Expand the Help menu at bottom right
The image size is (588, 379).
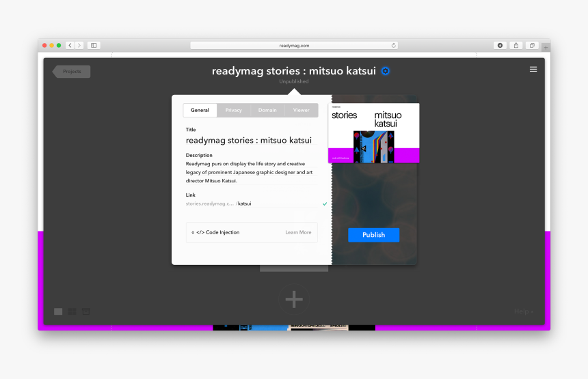[x=523, y=311]
